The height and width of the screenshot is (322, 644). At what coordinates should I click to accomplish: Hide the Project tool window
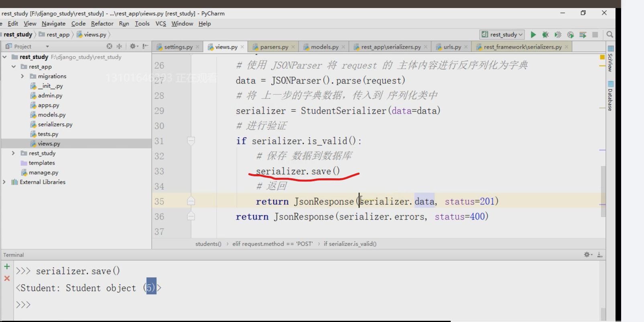pos(145,46)
